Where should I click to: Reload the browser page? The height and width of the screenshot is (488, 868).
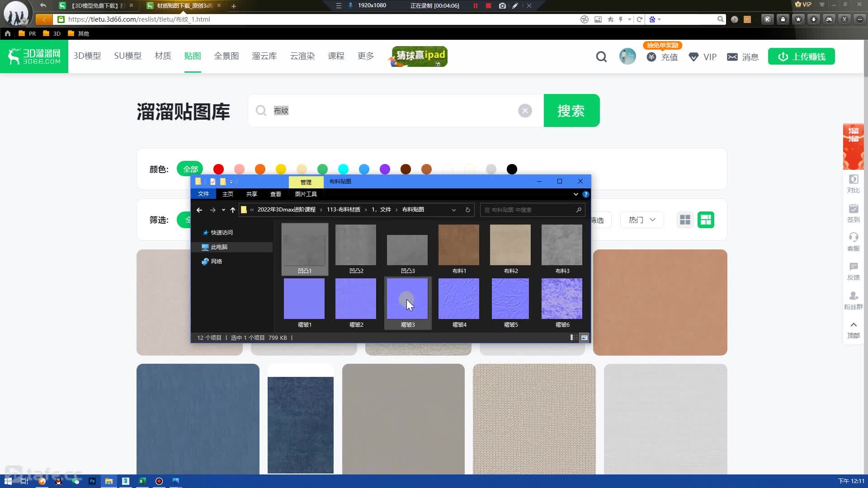tap(639, 19)
